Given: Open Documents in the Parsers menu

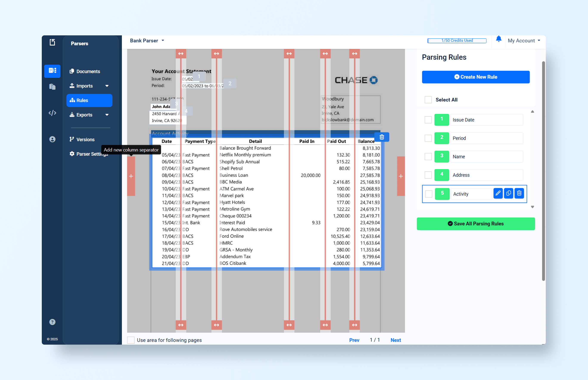Looking at the screenshot, I should point(88,72).
